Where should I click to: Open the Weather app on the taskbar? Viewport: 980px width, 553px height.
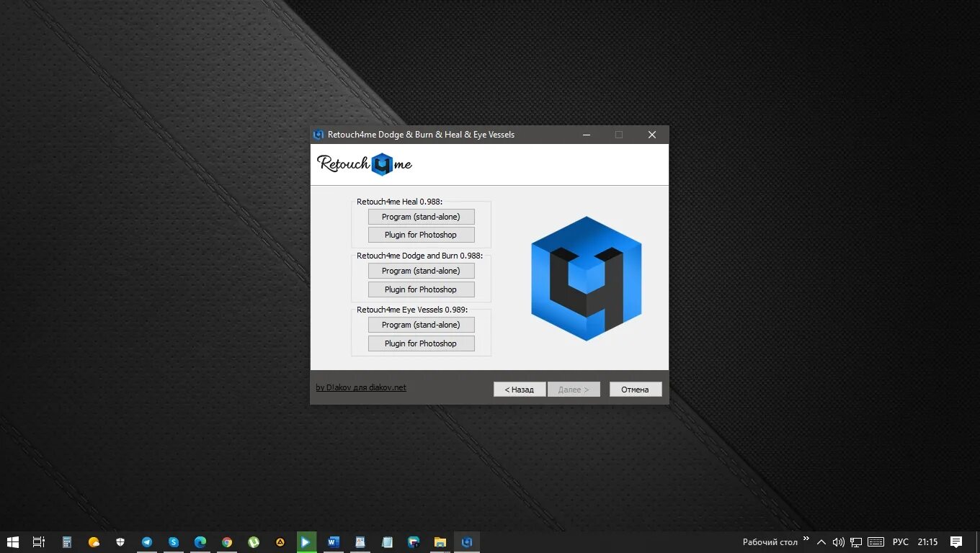(94, 542)
